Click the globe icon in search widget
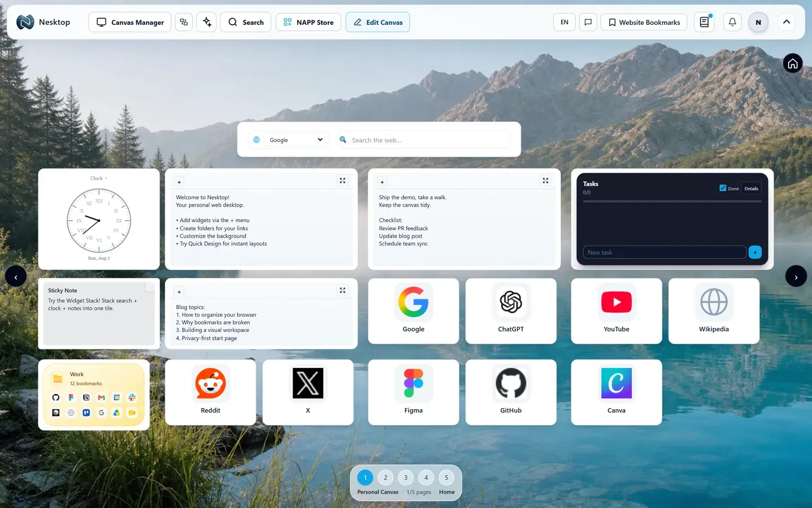 (x=257, y=139)
